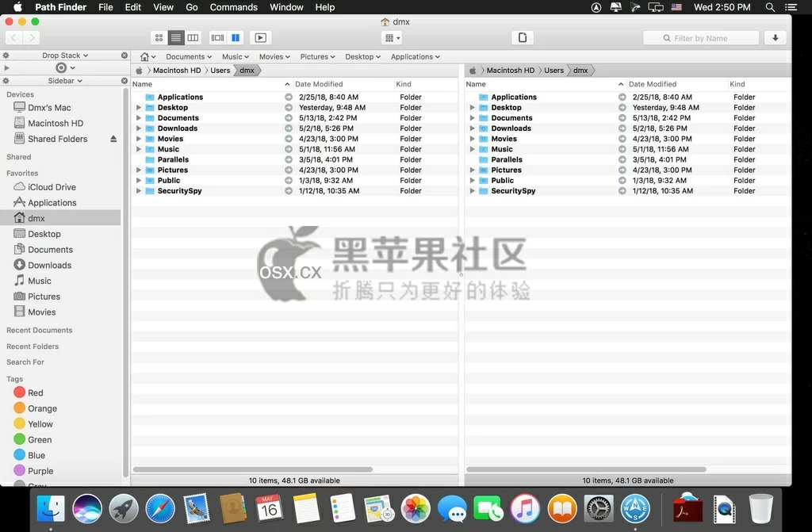Open the Pictures favorites dropdown
Screen dimensions: 812x532
click(x=317, y=56)
